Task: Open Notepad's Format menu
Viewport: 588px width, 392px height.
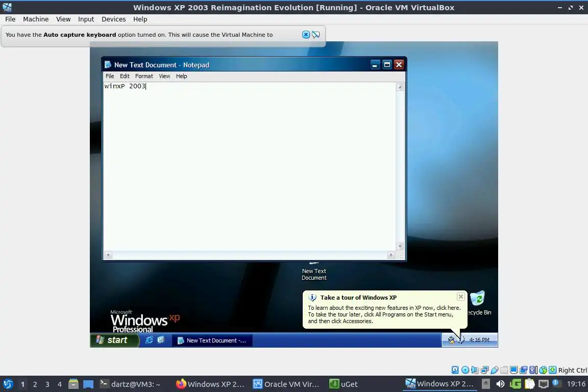Action: [144, 76]
